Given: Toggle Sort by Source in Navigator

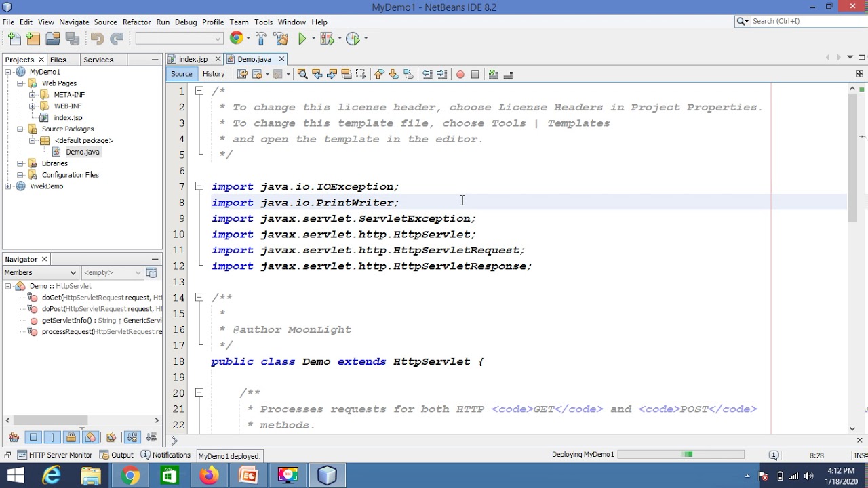Looking at the screenshot, I should (x=151, y=437).
